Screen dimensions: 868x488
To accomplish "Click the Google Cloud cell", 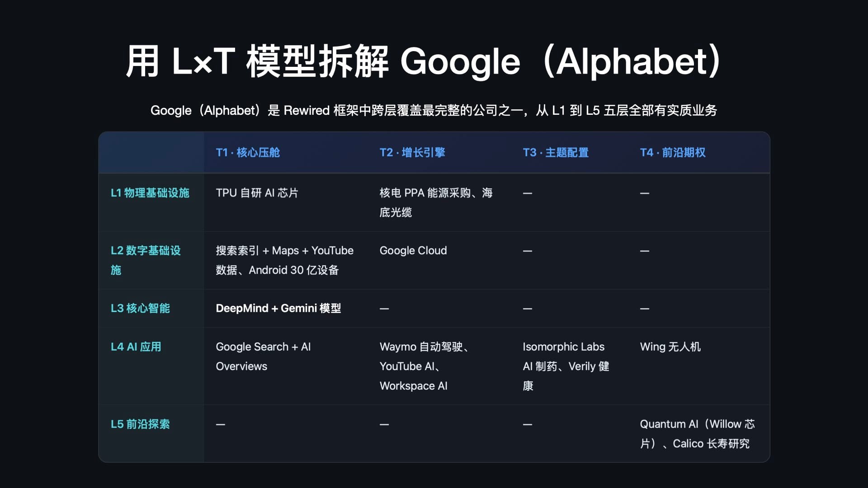I will click(x=413, y=251).
